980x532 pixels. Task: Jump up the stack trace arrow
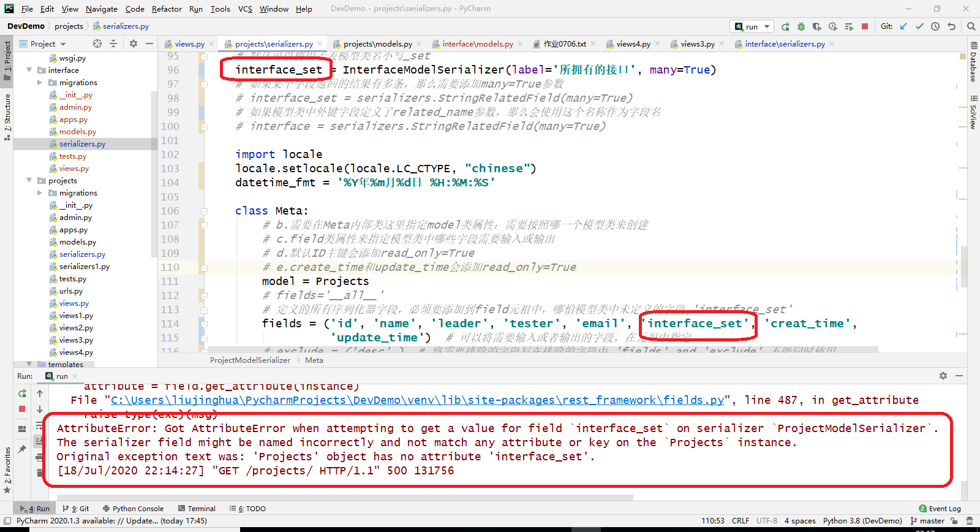[x=40, y=393]
